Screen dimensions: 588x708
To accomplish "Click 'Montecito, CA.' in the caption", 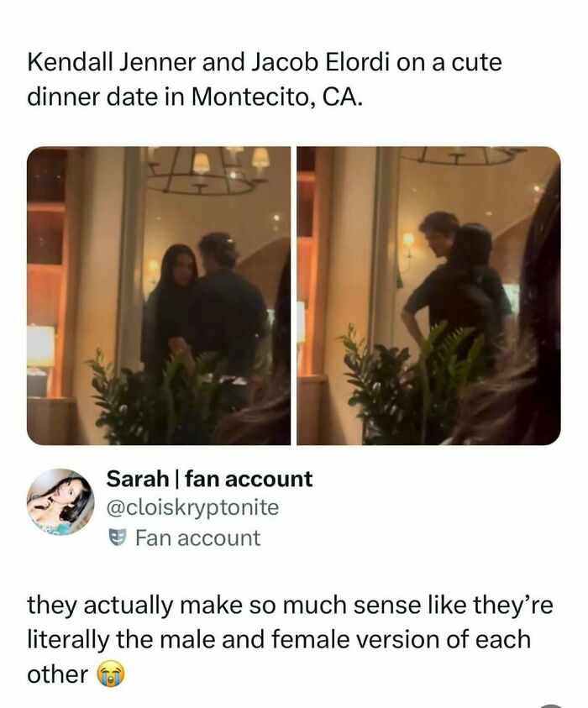I will 277,97.
